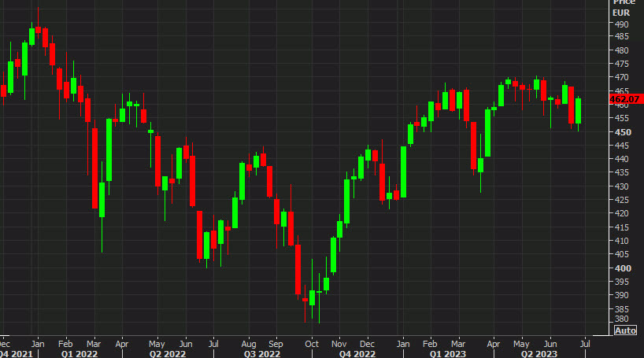Click the Q2 2023 quarter label
The image size is (644, 358).
click(x=539, y=354)
